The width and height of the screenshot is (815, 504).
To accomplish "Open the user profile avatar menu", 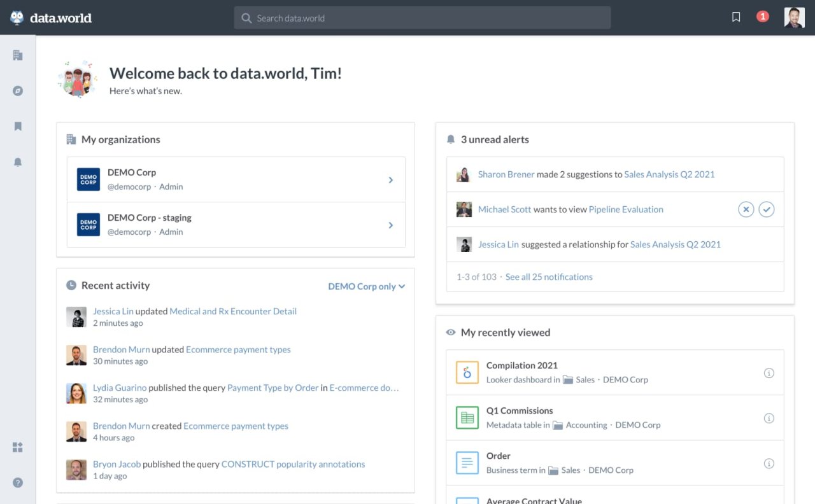I will [795, 18].
